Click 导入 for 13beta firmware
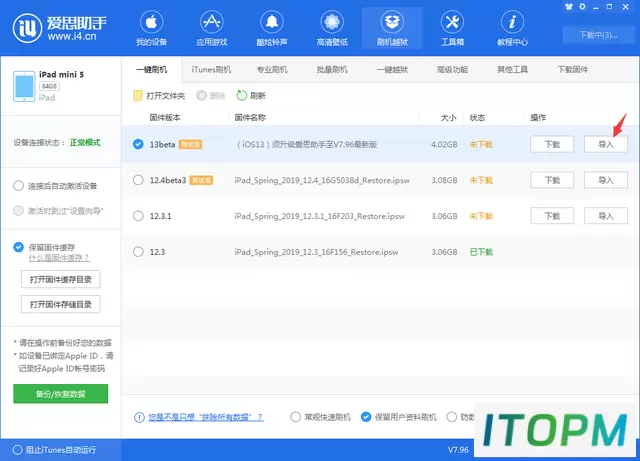640x461 pixels. coord(606,144)
